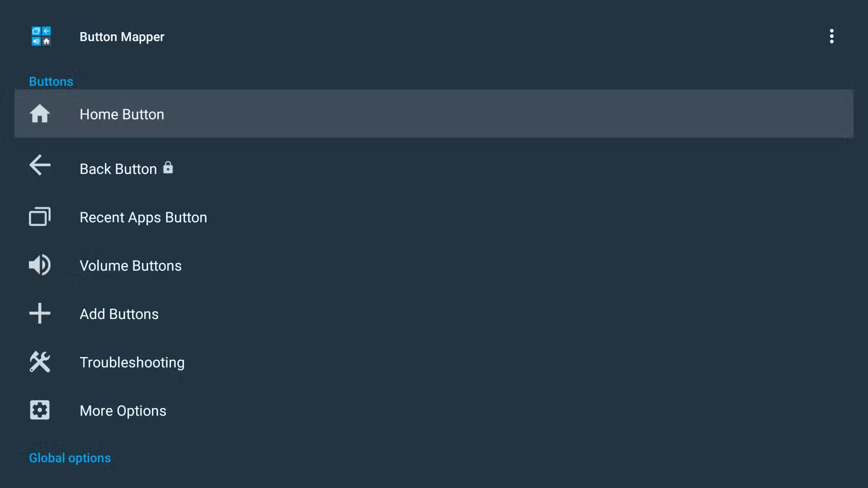
Task: Open Recent Apps Button text label
Action: [143, 217]
